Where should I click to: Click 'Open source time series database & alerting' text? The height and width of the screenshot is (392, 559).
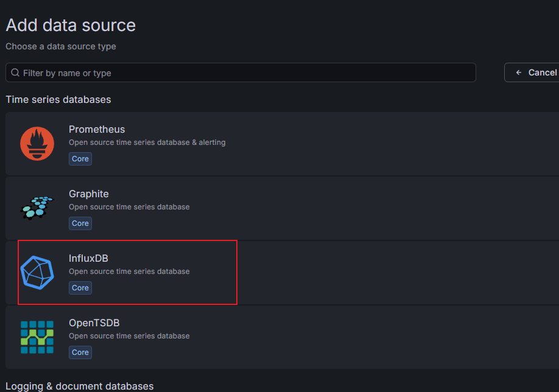point(147,142)
